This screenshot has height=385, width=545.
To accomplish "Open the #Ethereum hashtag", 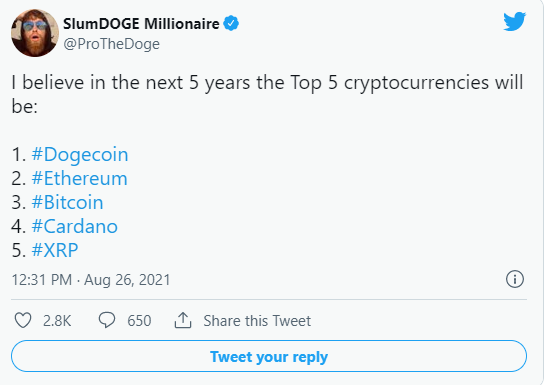I will pos(80,179).
